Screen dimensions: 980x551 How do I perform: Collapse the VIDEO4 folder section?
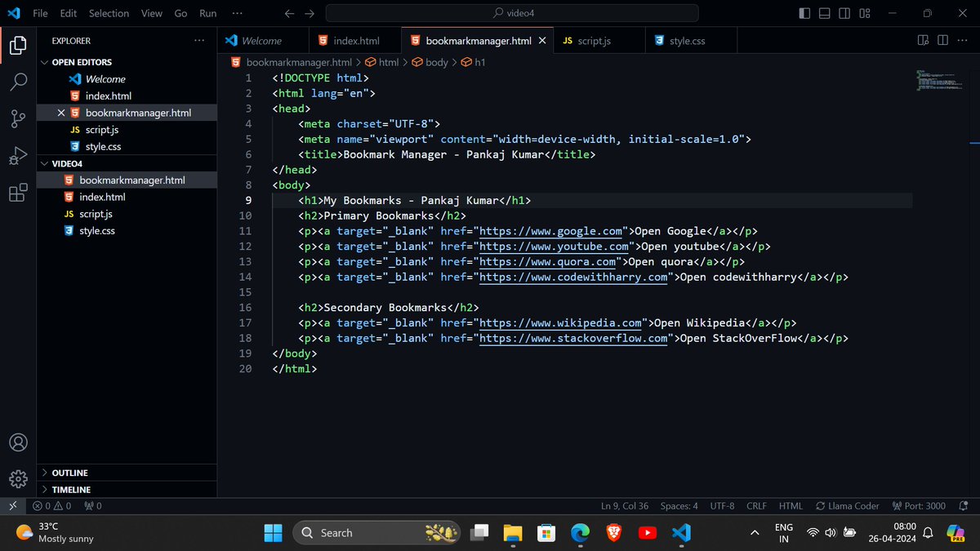[x=127, y=163]
